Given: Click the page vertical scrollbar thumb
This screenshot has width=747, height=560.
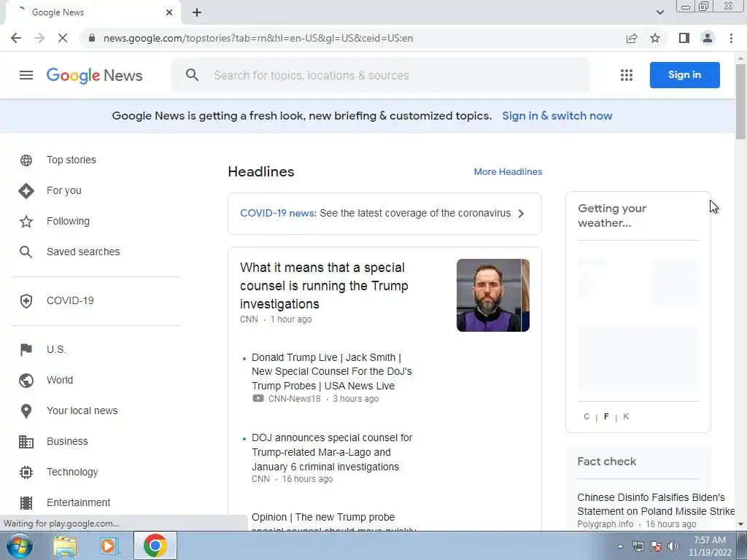Looking at the screenshot, I should pos(740,101).
